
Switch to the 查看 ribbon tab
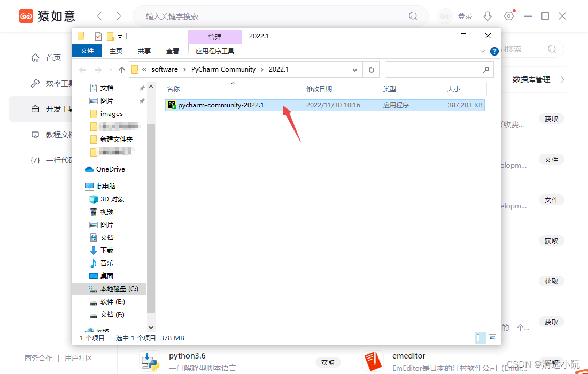pos(173,51)
